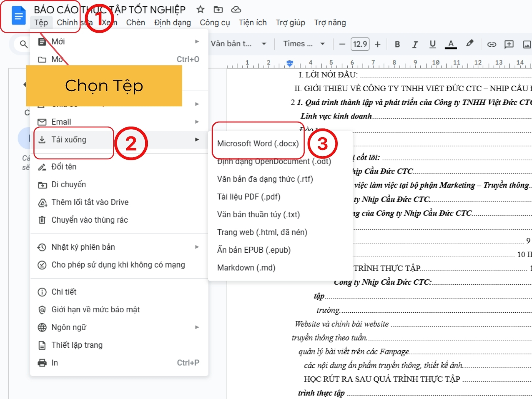Screen dimensions: 532x399
Task: Add a comment using toolbar icon
Action: coord(509,44)
